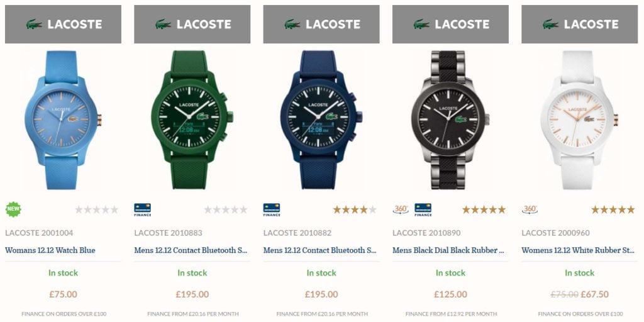Click the Lacoste brand banner above the blue watch

pos(64,25)
